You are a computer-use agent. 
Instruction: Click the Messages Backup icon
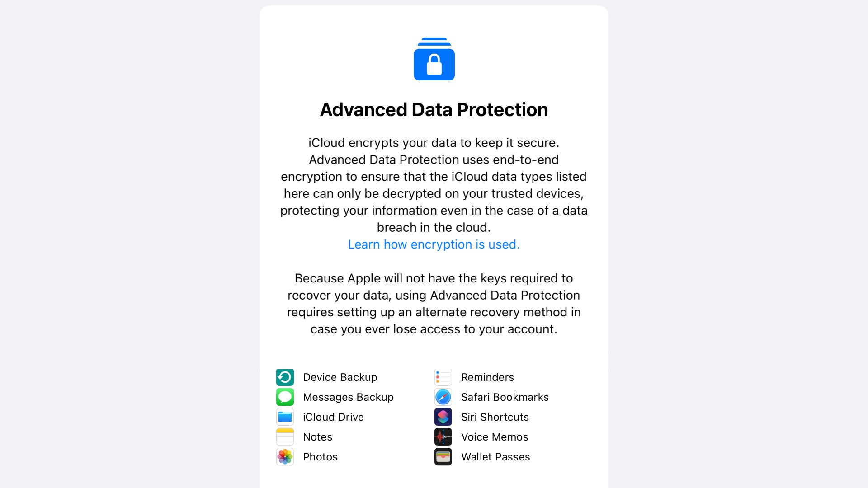coord(285,397)
